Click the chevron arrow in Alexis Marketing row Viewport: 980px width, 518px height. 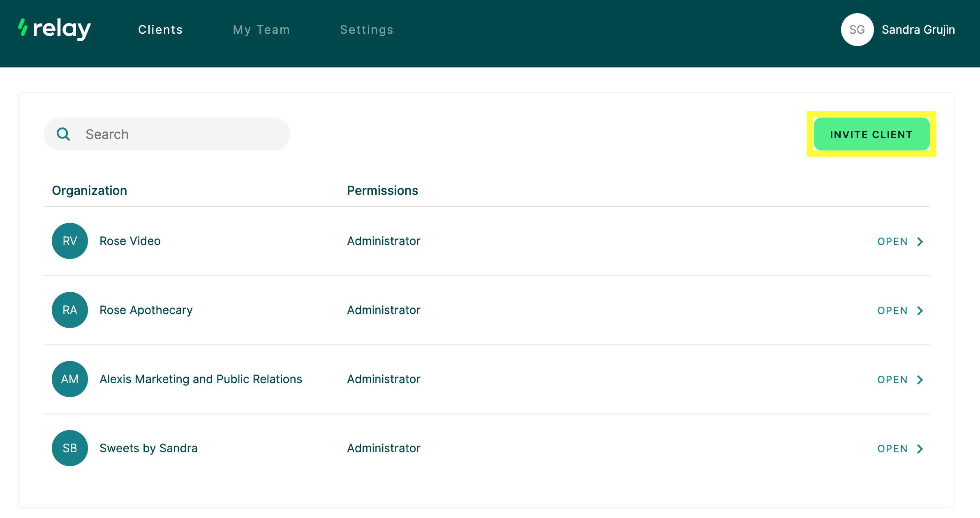[x=920, y=380]
